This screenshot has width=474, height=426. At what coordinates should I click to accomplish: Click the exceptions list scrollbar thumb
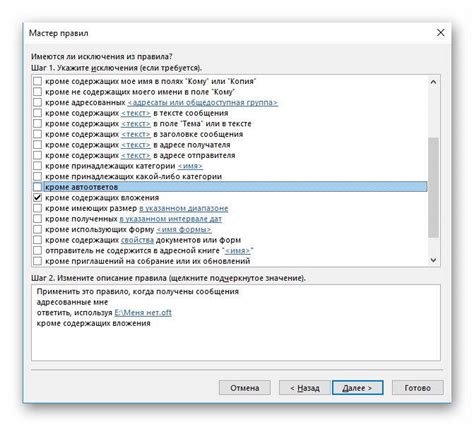(x=433, y=187)
